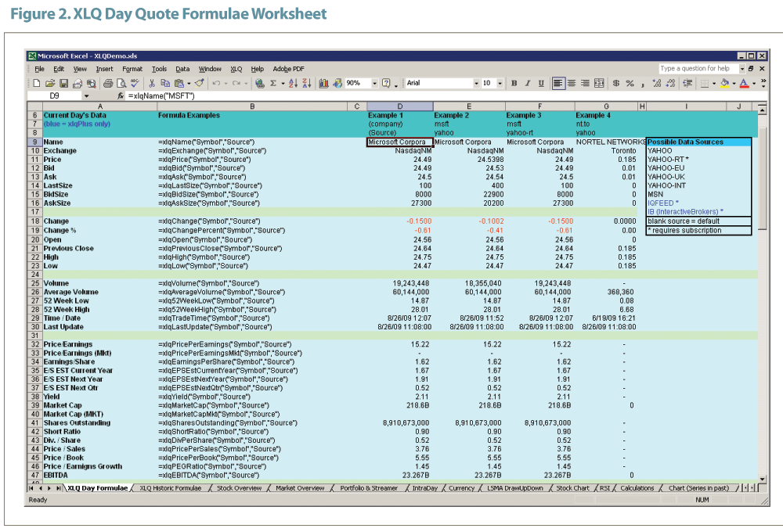Switch to the XLQ Historic Formulae sheet tab
The height and width of the screenshot is (532, 783).
[170, 488]
